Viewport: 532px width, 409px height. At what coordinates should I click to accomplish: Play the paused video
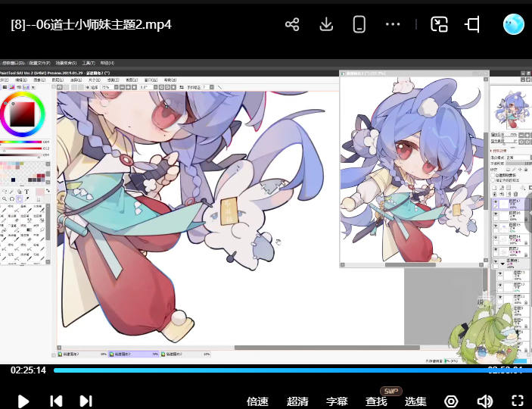pyautogui.click(x=23, y=401)
